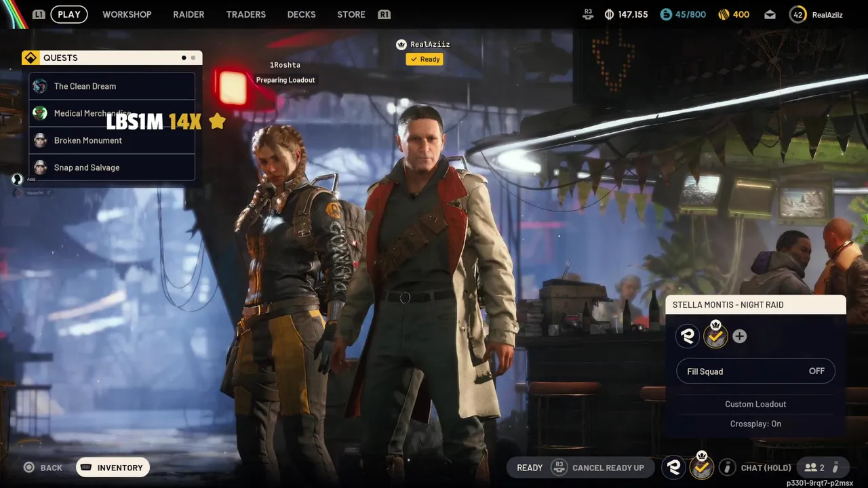This screenshot has height=488, width=868.
Task: Open the Snap and Salvage quest
Action: click(112, 167)
